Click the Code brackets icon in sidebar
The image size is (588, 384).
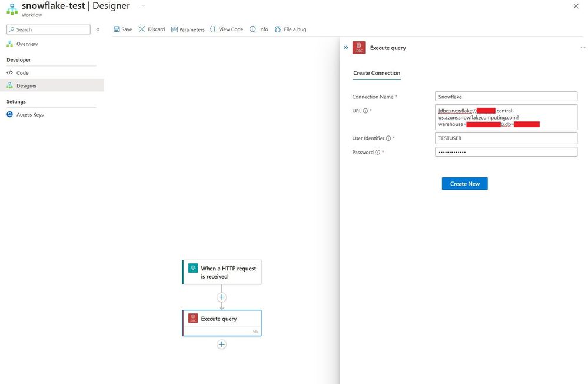click(x=10, y=73)
